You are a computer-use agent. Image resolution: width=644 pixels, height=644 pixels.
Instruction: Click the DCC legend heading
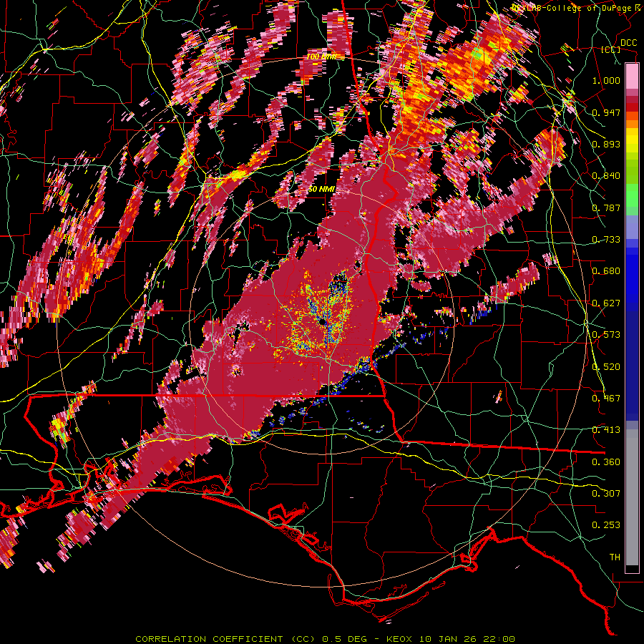click(x=629, y=43)
